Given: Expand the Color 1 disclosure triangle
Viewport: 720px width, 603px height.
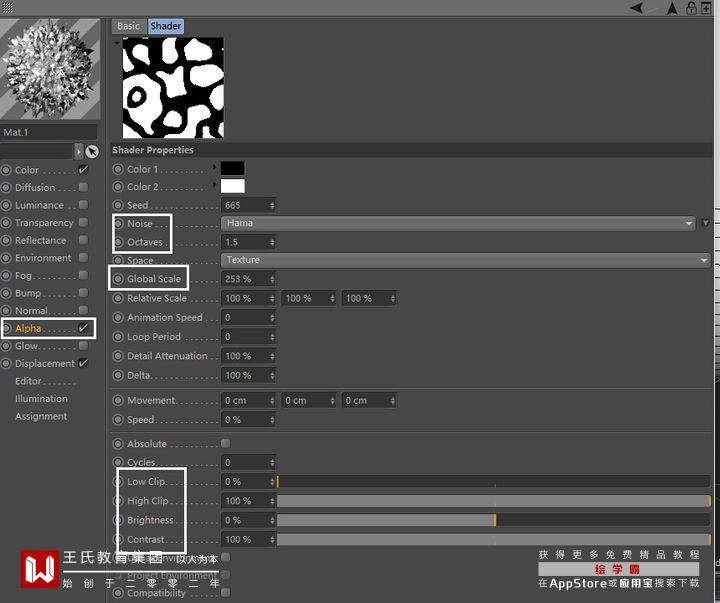Looking at the screenshot, I should coord(214,168).
